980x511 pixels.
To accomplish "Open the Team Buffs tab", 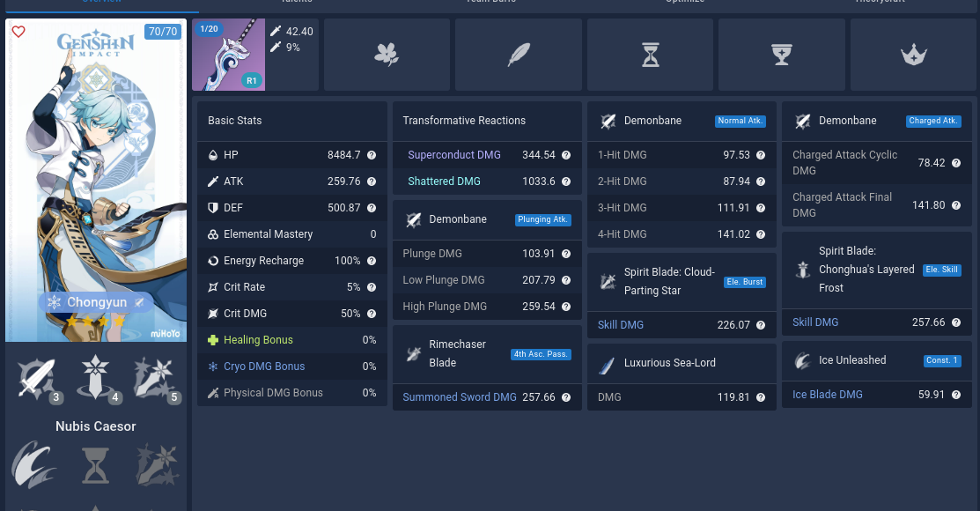I will (490, 4).
